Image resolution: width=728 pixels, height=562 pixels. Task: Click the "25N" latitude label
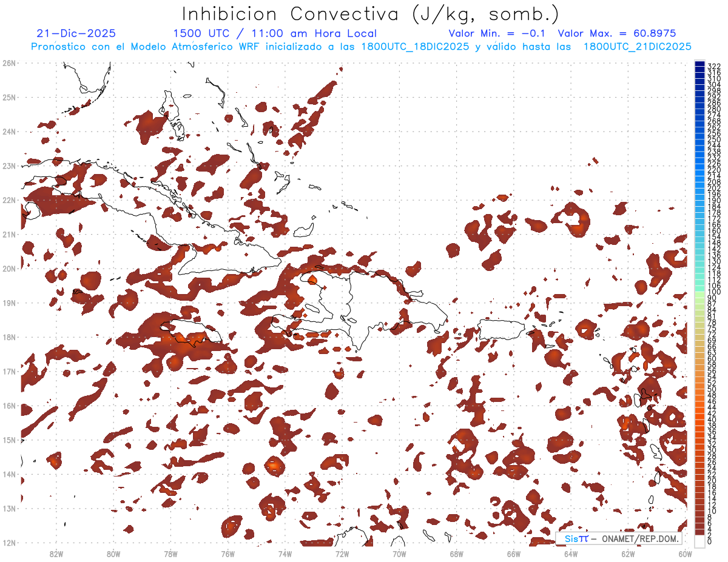point(9,97)
